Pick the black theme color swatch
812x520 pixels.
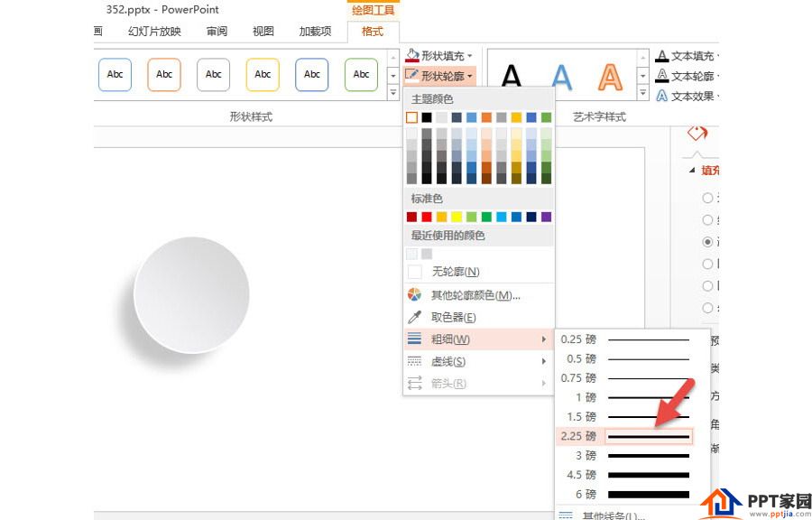(427, 117)
